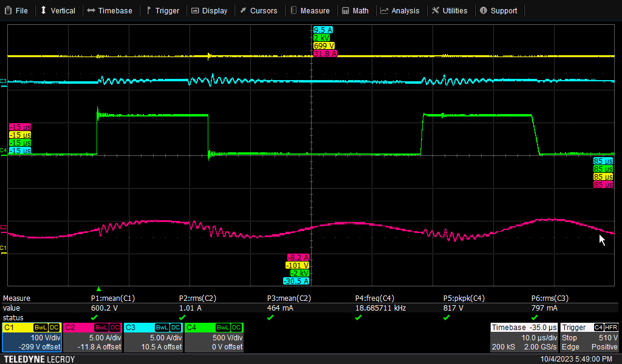Click the Measure ruler icon
Image resolution: width=622 pixels, height=364 pixels.
tap(293, 10)
